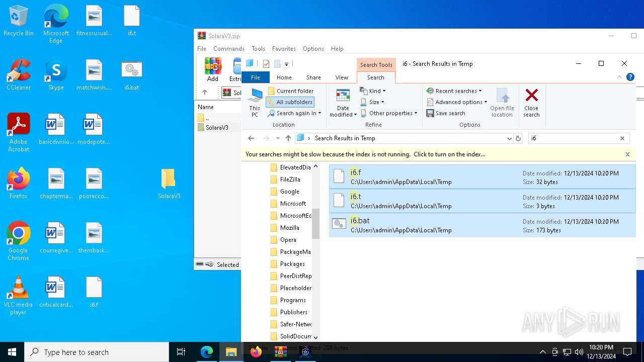Open Adobe Acrobat desktop shortcut
The height and width of the screenshot is (362, 644).
coord(19,133)
